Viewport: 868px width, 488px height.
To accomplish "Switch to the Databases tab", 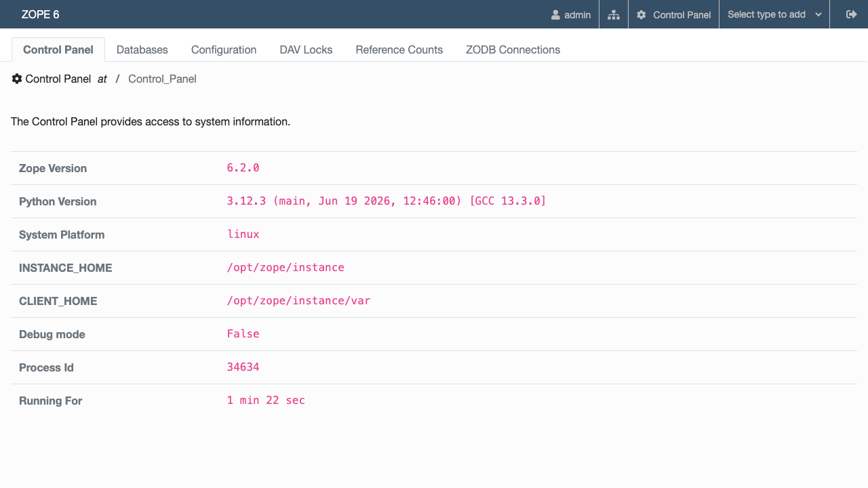I will click(x=142, y=49).
